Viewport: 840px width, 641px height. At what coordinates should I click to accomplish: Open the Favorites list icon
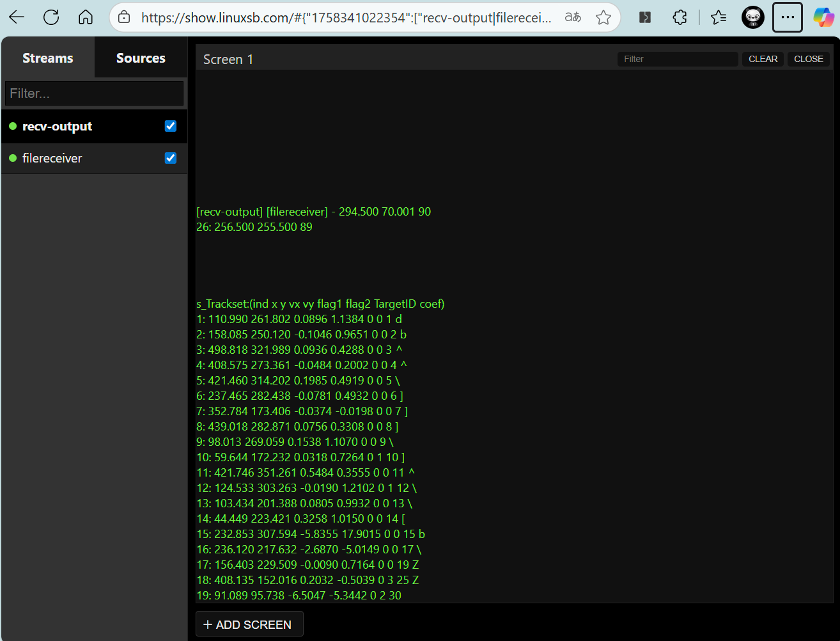pyautogui.click(x=719, y=18)
